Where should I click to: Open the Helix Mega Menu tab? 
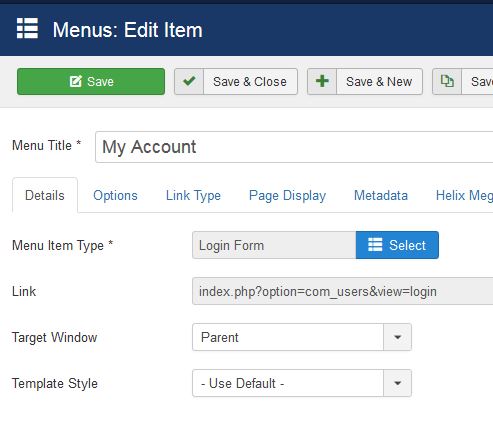(464, 195)
